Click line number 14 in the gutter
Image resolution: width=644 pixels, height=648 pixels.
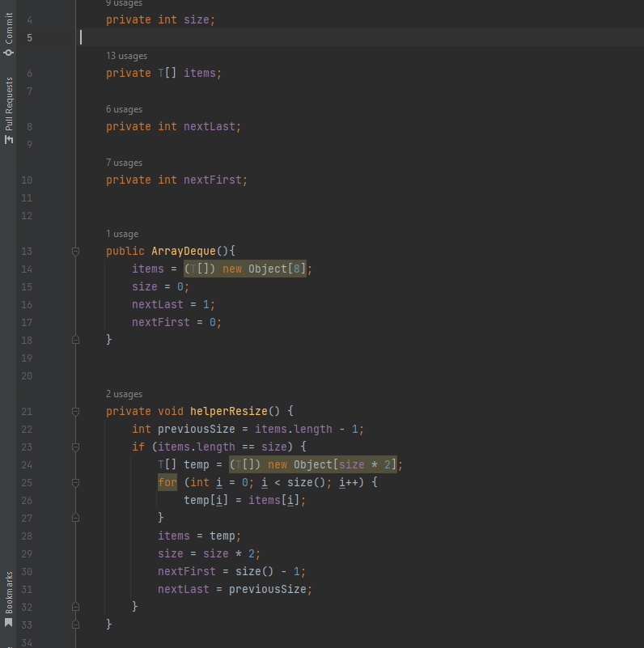point(27,269)
